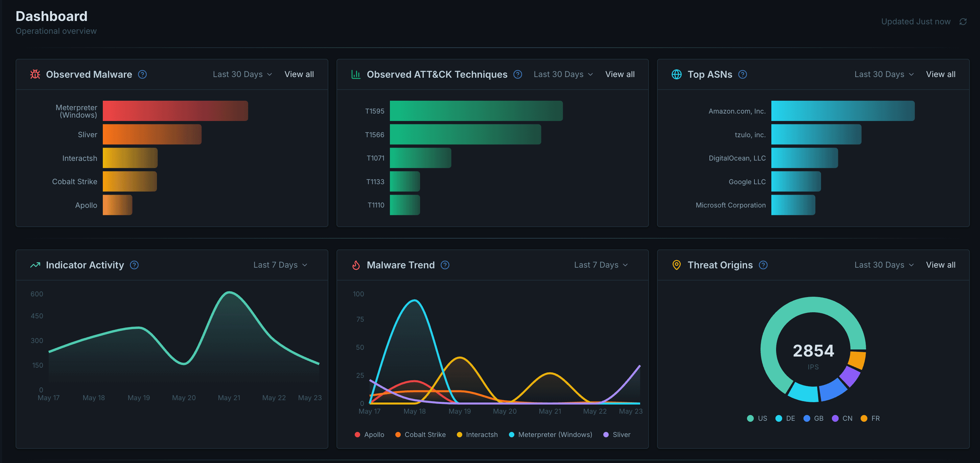Screen dimensions: 980x463
Task: Toggle FR in Threat Origins legend
Action: [x=870, y=418]
